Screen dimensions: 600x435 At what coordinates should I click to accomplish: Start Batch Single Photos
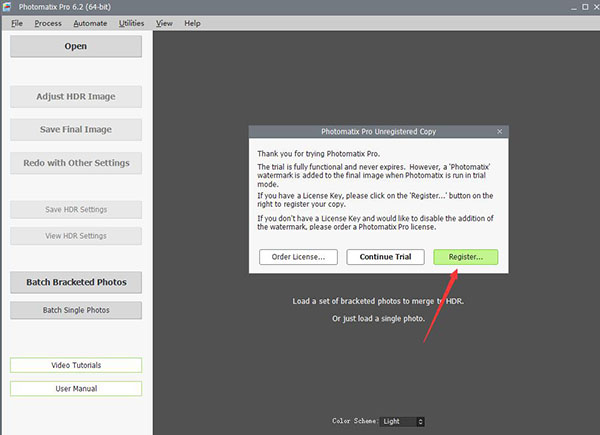point(76,310)
